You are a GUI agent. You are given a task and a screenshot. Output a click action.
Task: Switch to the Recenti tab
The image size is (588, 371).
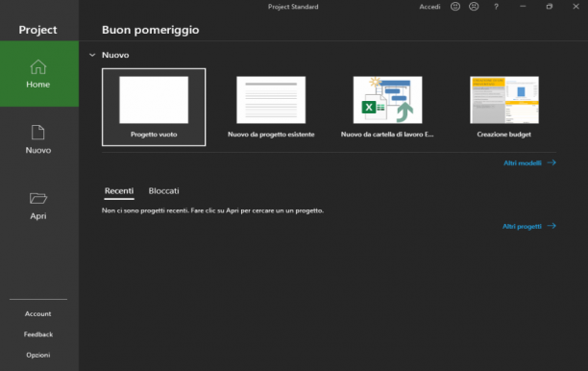point(119,191)
